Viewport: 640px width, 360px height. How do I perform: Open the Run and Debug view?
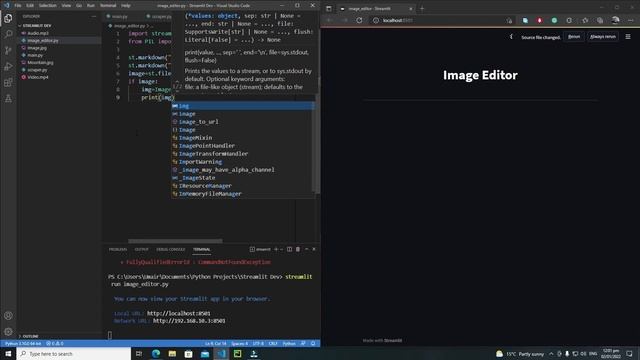pos(8,67)
